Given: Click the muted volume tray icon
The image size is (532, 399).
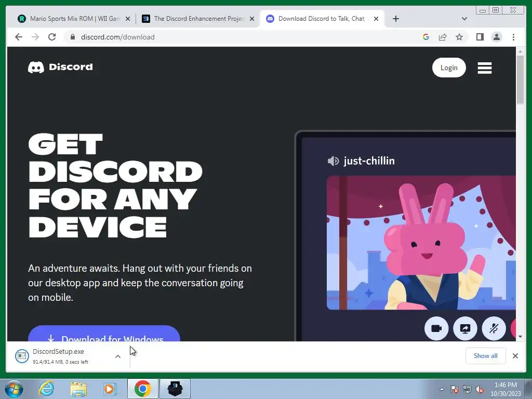Looking at the screenshot, I should (x=480, y=389).
